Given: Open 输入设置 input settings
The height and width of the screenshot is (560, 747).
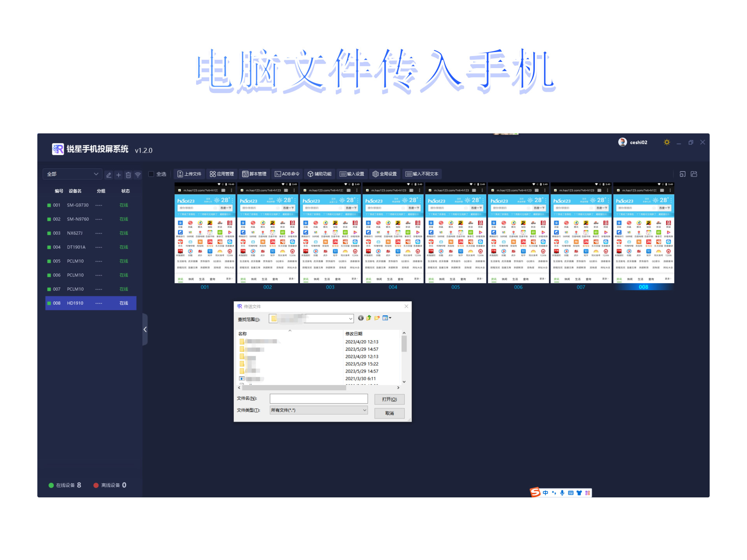Looking at the screenshot, I should (352, 174).
